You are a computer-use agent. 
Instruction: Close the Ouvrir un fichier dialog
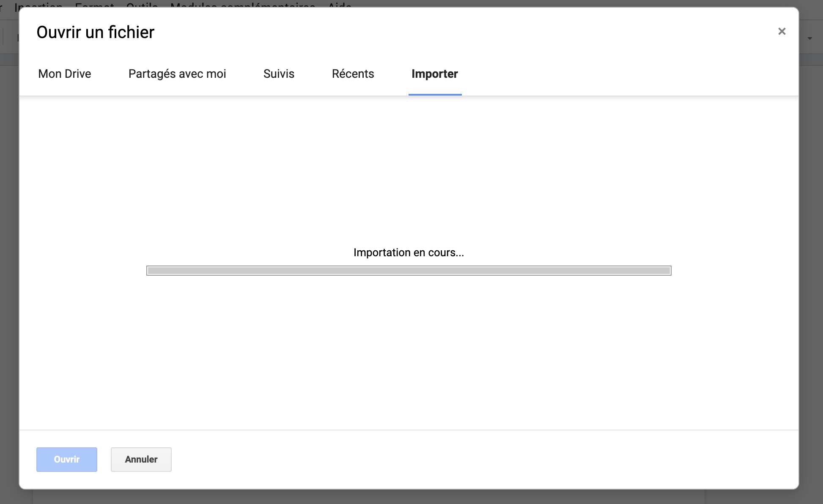[782, 31]
